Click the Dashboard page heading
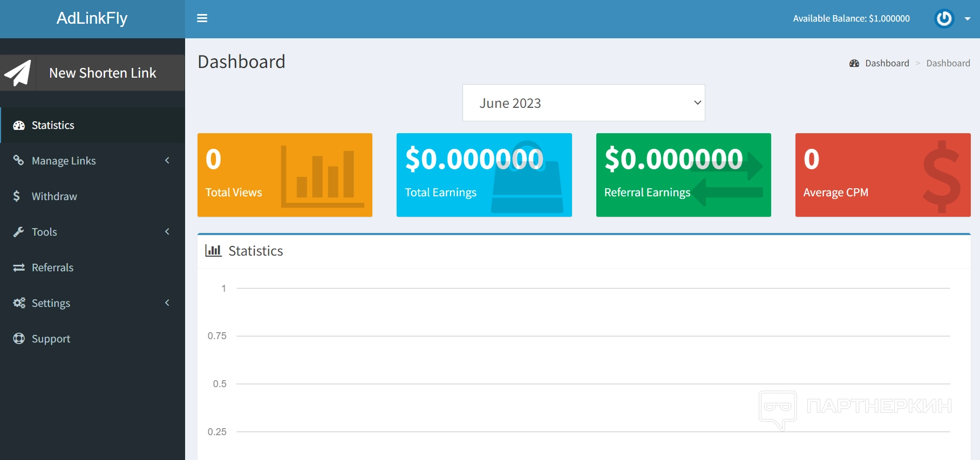This screenshot has width=980, height=460. (x=241, y=61)
